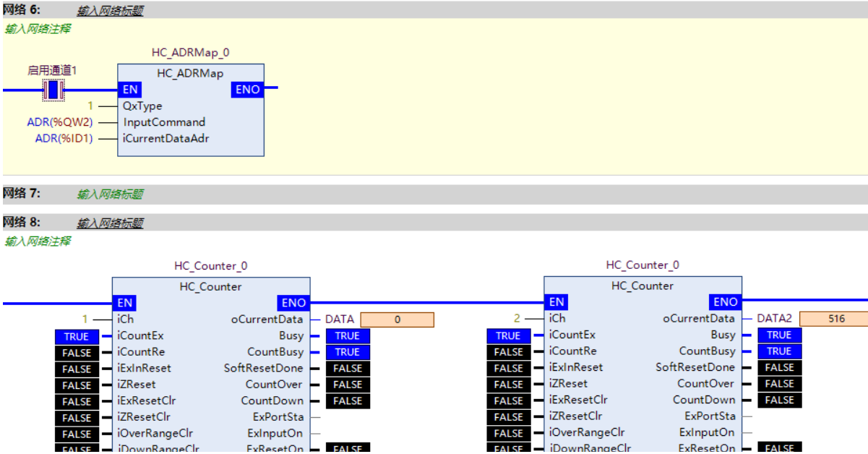Select the ADR(%QW2) InputCommand operand
This screenshot has width=868, height=454.
point(60,122)
